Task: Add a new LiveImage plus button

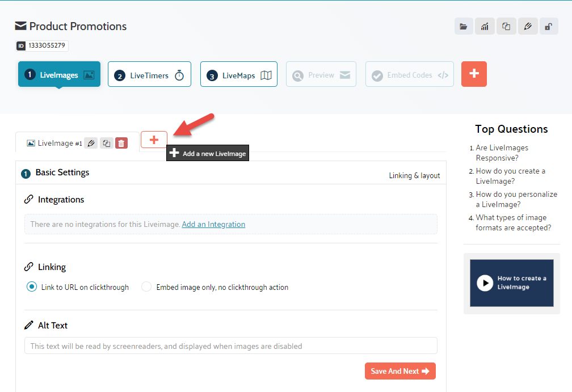Action: [154, 140]
